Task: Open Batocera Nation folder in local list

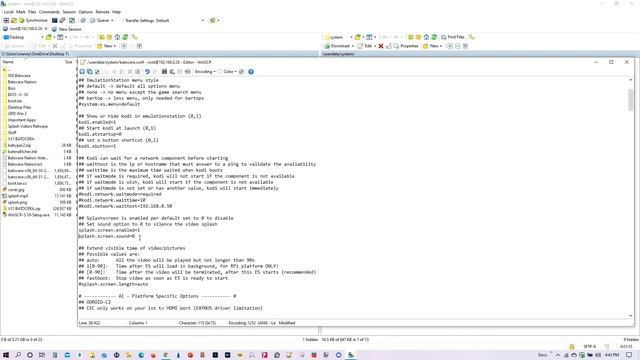Action: 22,82
